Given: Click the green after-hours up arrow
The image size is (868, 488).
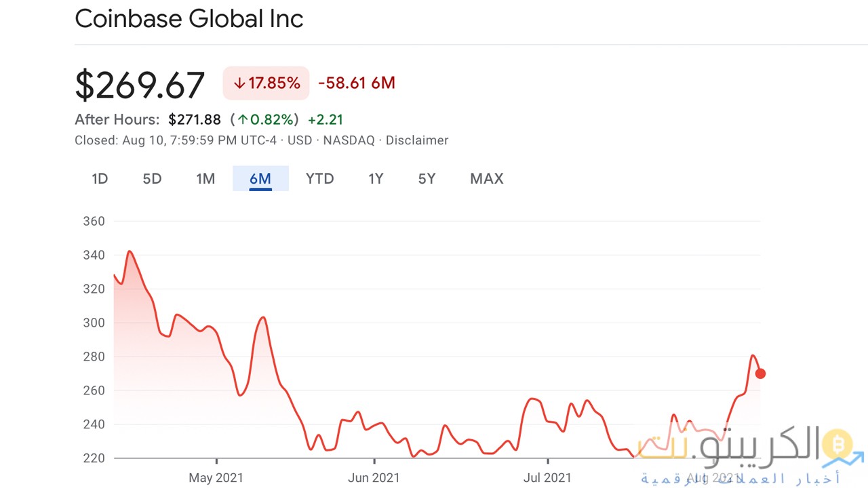Looking at the screenshot, I should (243, 120).
